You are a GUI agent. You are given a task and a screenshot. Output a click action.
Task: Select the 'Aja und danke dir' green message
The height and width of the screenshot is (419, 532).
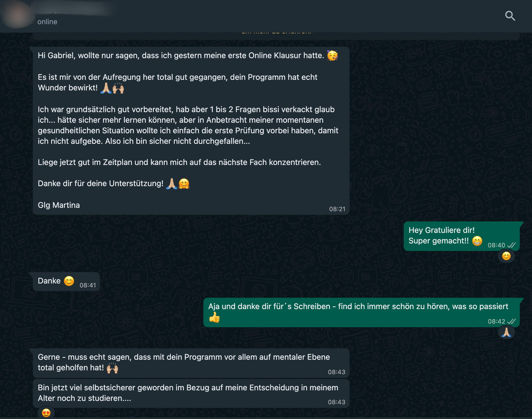coord(361,312)
